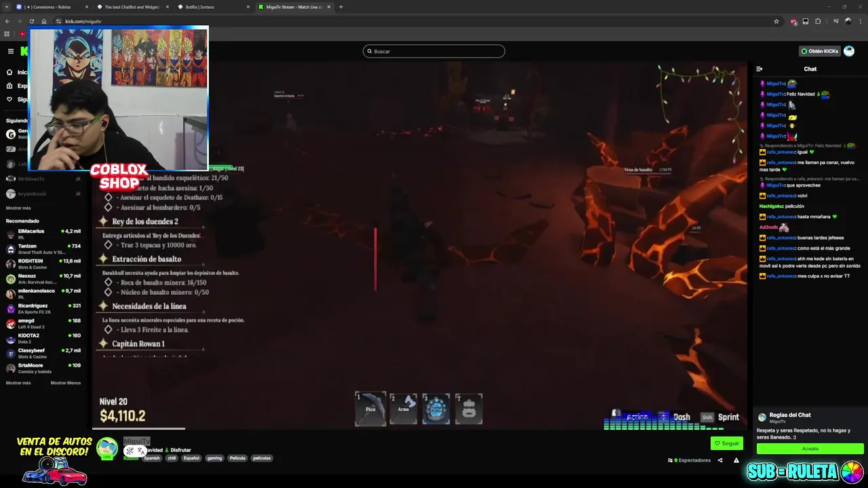868x488 pixels.
Task: Switch to the Conexiones - Roblox tab
Action: coord(52,7)
